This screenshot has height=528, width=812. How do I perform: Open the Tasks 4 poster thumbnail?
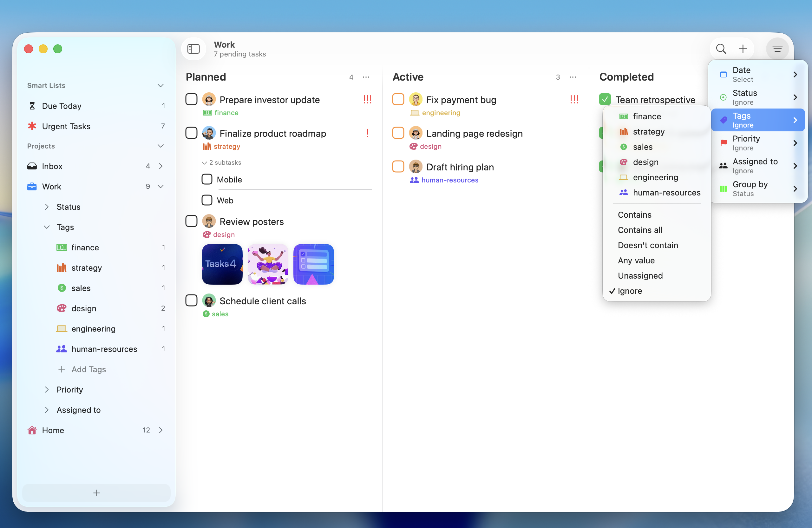click(222, 264)
